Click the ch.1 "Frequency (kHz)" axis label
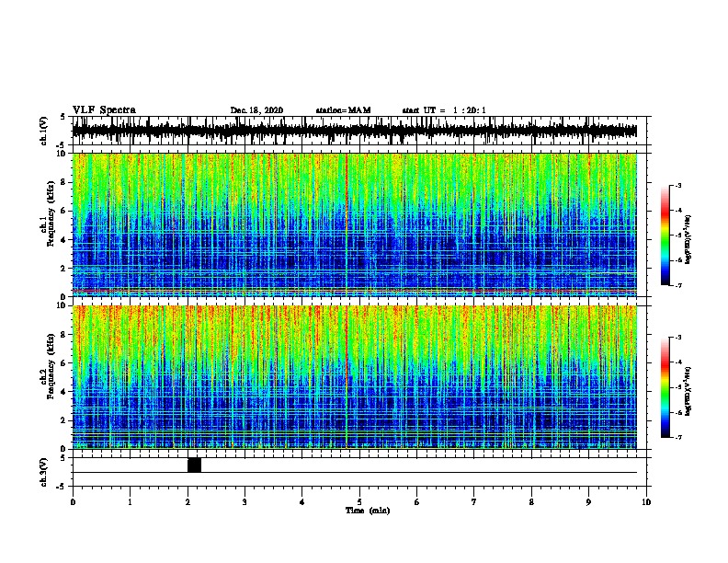The width and height of the screenshot is (728, 563). click(51, 213)
